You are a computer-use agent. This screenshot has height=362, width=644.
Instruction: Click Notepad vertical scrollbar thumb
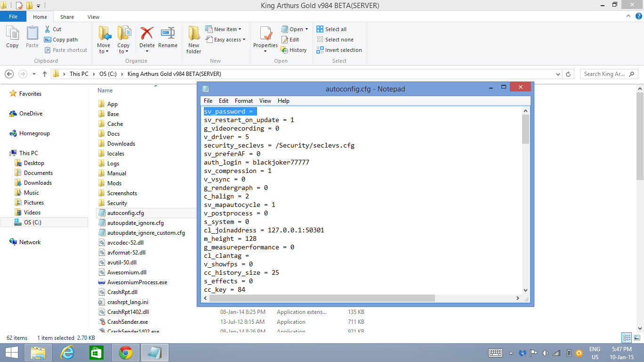(x=525, y=129)
